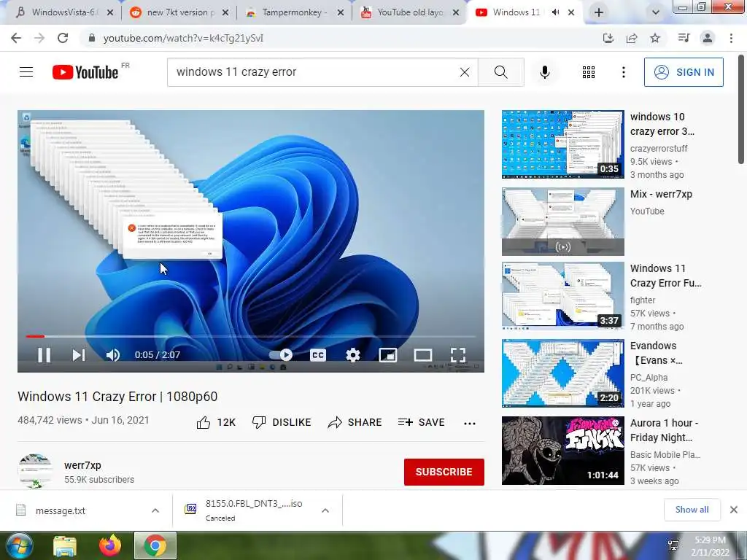This screenshot has height=560, width=747.
Task: Close the downloads bar
Action: click(734, 510)
